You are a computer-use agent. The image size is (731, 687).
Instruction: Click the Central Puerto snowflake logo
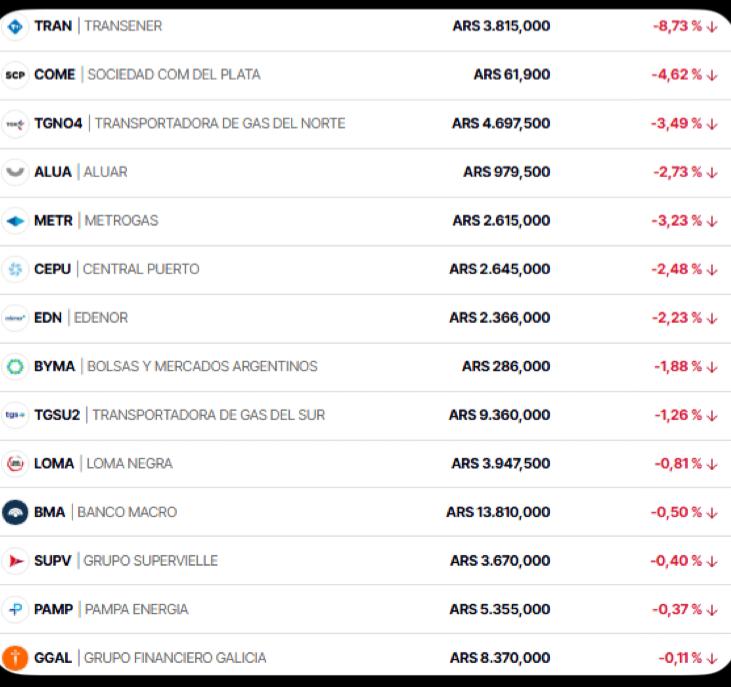point(15,269)
